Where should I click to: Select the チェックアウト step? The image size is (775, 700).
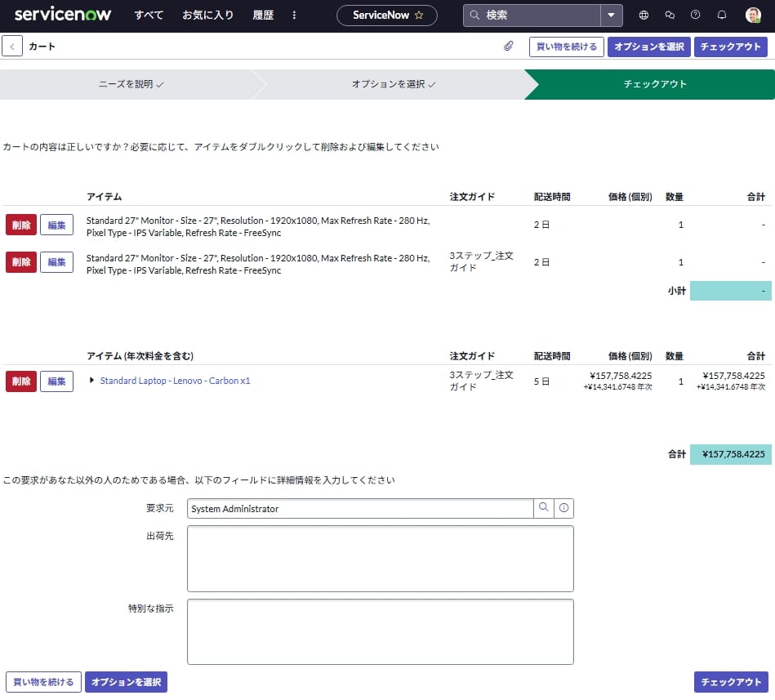click(654, 84)
